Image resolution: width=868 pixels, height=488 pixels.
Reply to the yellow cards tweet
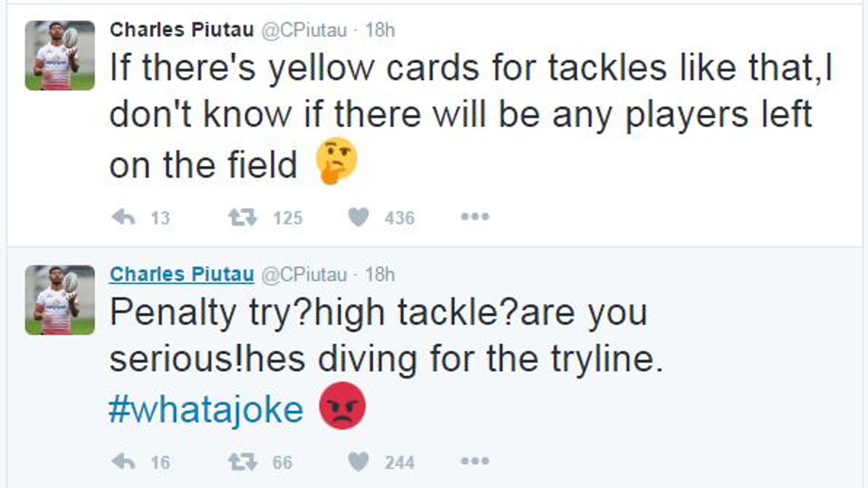pyautogui.click(x=123, y=217)
